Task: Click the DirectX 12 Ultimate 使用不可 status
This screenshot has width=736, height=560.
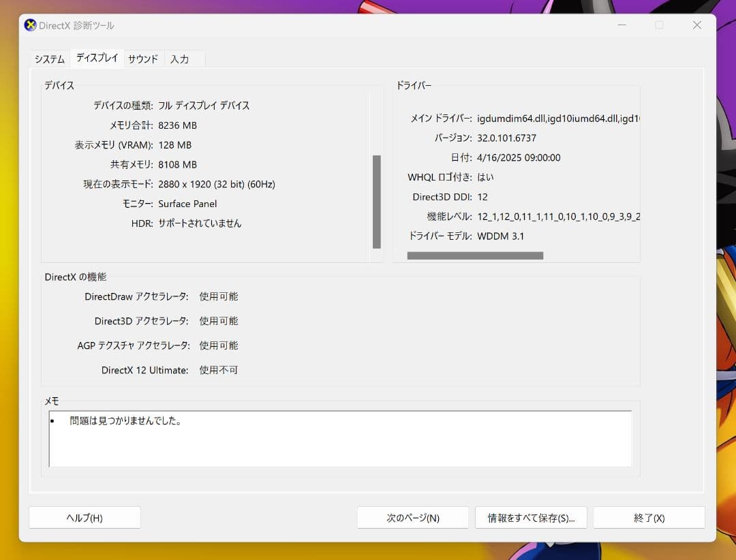Action: click(218, 370)
